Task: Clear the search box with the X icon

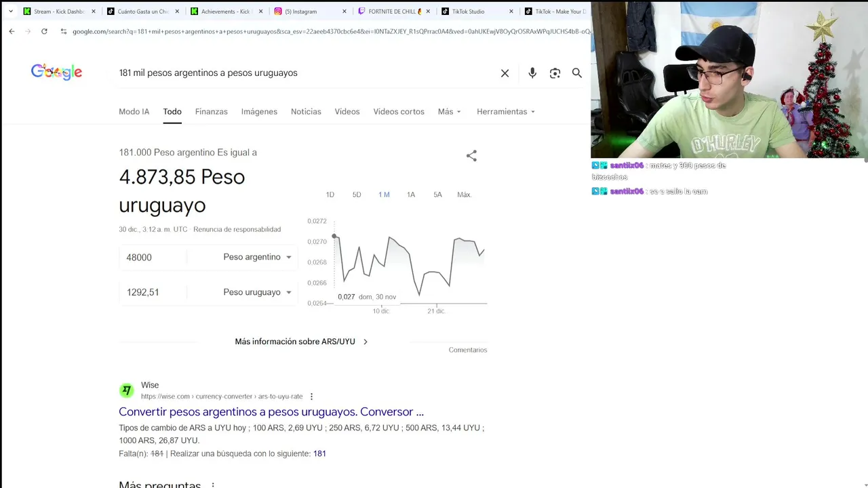Action: click(x=505, y=73)
